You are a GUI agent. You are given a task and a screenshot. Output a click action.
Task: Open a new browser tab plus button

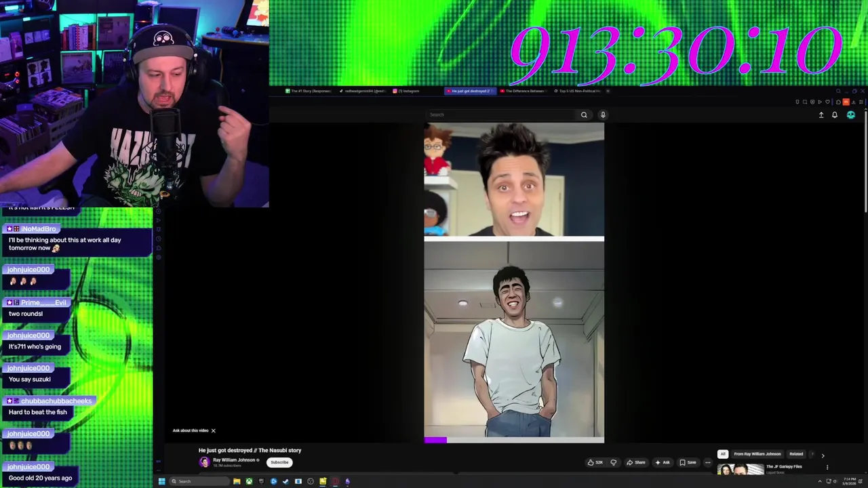point(608,91)
